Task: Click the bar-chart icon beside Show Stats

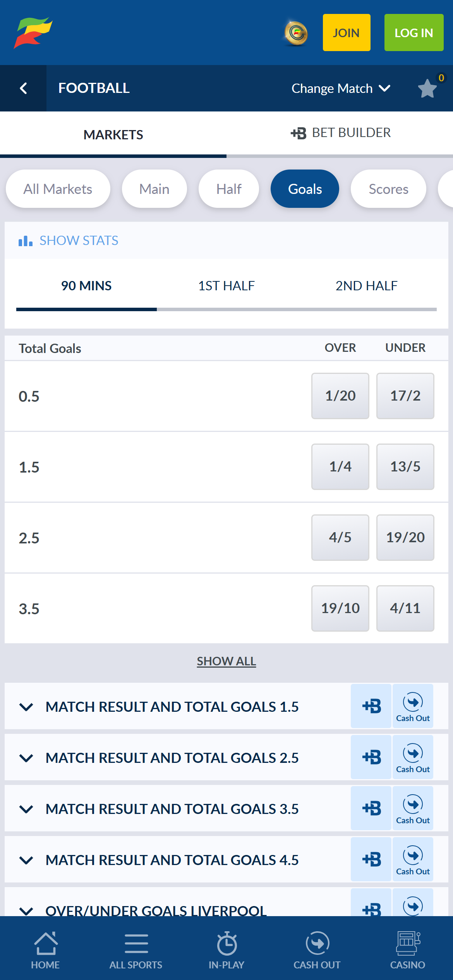Action: pos(24,240)
